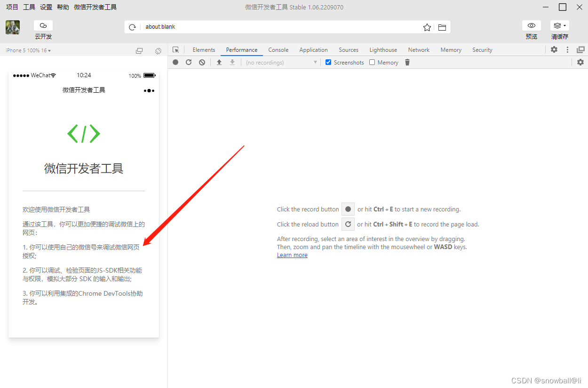Switch to the Security tab
Image resolution: width=588 pixels, height=388 pixels.
pos(482,50)
